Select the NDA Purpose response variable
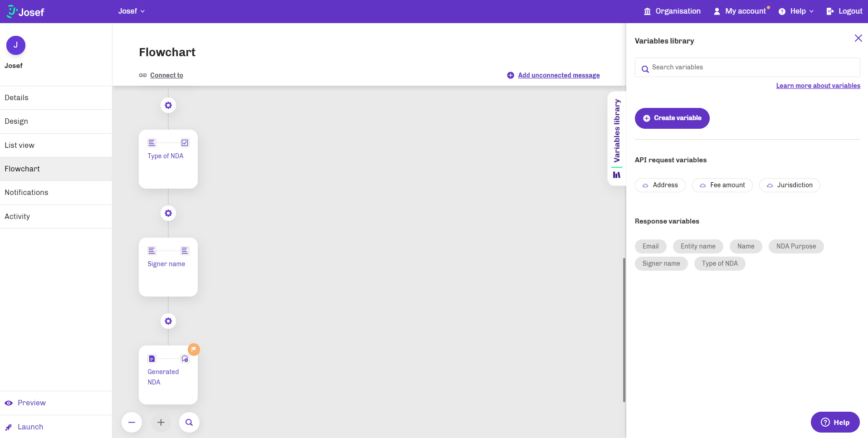This screenshot has width=868, height=438. 796,246
